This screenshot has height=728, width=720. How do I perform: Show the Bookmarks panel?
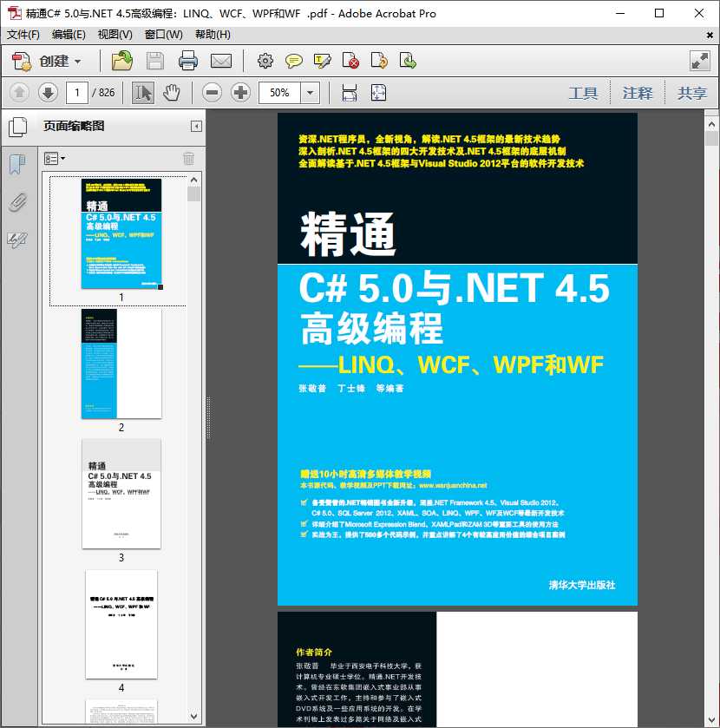coord(16,162)
